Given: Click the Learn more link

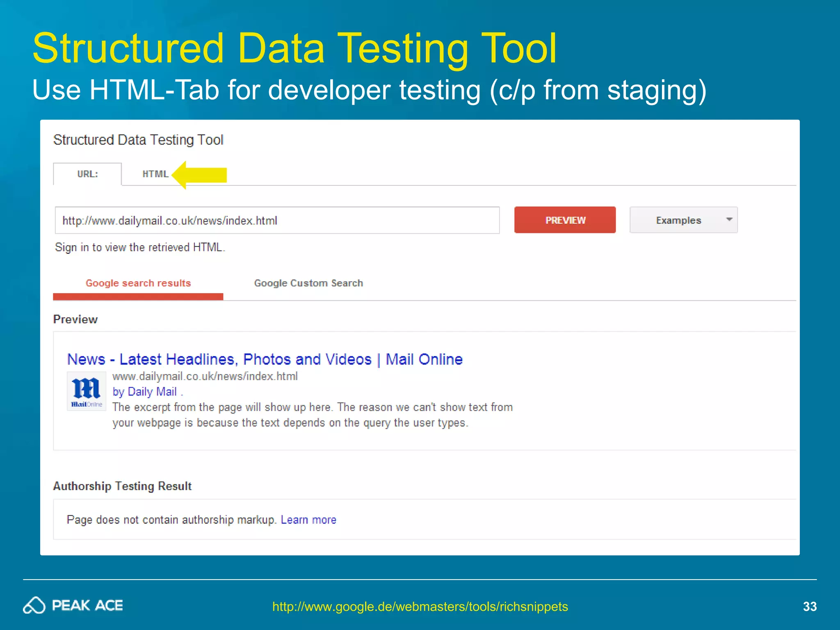Looking at the screenshot, I should [308, 520].
